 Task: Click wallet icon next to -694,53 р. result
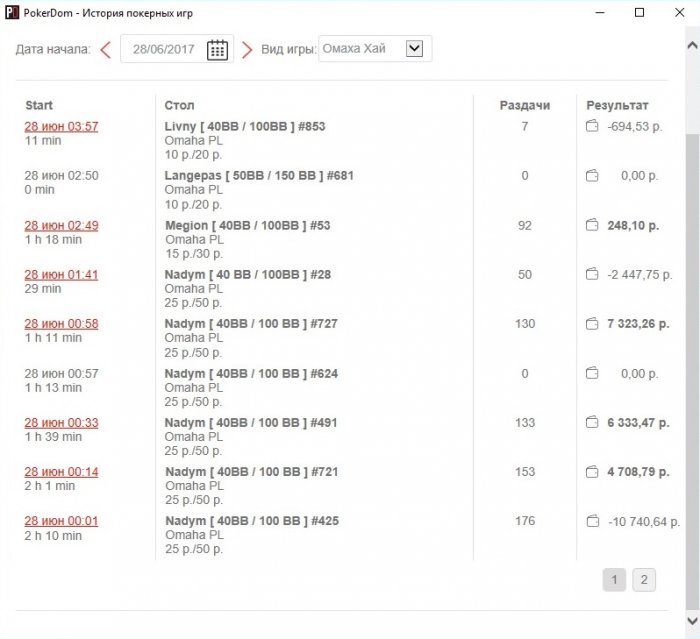592,126
